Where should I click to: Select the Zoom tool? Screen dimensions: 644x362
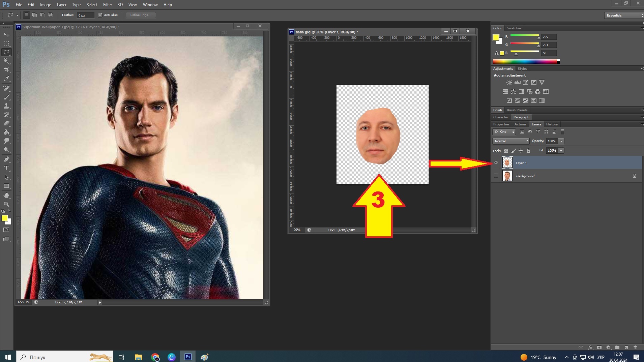click(x=6, y=204)
